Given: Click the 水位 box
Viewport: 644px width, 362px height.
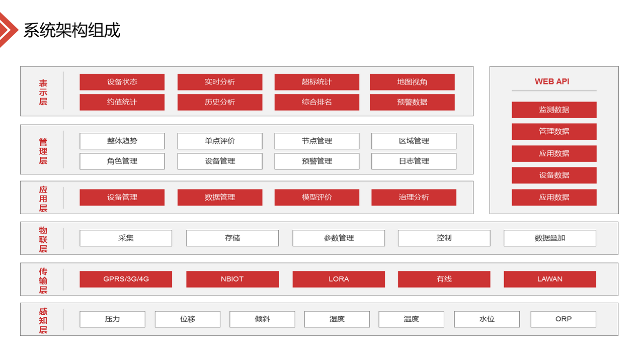Looking at the screenshot, I should [x=487, y=319].
